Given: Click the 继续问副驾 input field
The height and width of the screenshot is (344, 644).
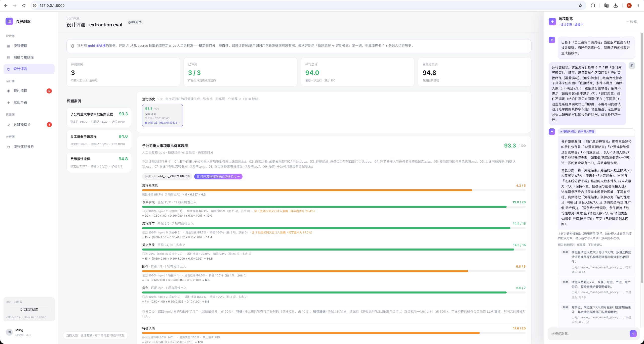Looking at the screenshot, I should (589, 334).
